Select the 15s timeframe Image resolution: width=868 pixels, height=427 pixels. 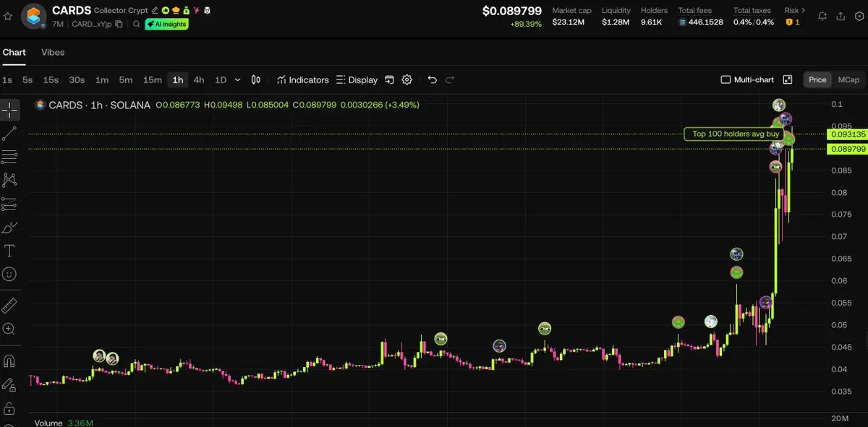click(51, 79)
